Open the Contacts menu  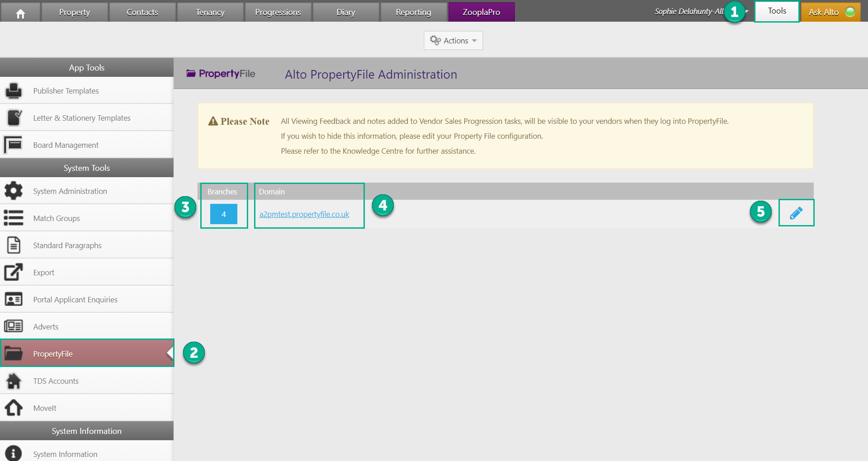pyautogui.click(x=142, y=12)
